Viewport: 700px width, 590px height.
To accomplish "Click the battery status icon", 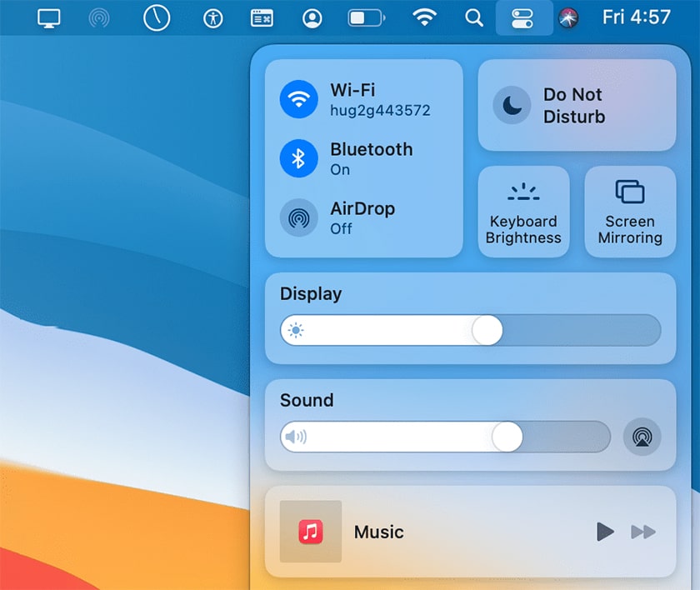I will (367, 18).
